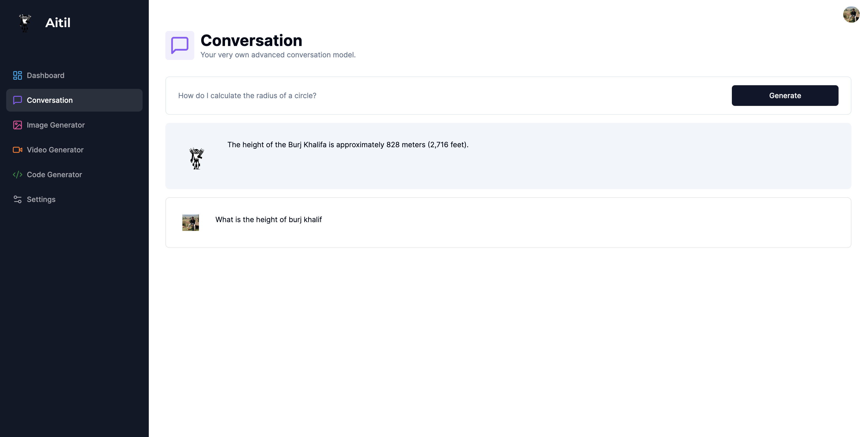868x437 pixels.
Task: Open the Dashboard menu item
Action: click(45, 75)
